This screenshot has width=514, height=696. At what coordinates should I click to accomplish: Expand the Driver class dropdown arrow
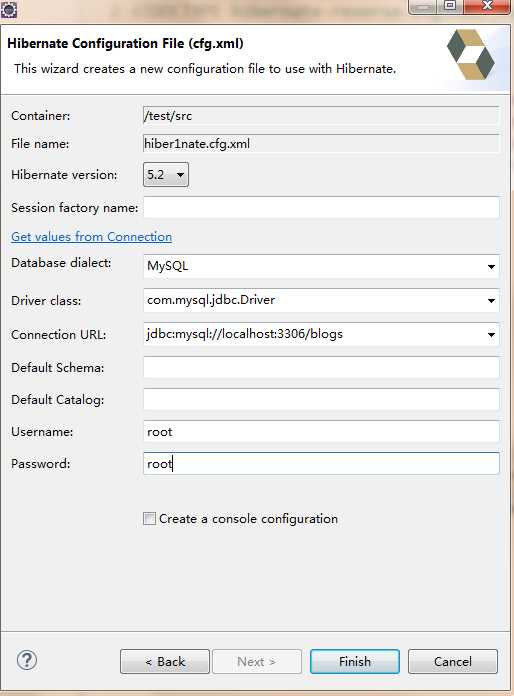pos(491,301)
